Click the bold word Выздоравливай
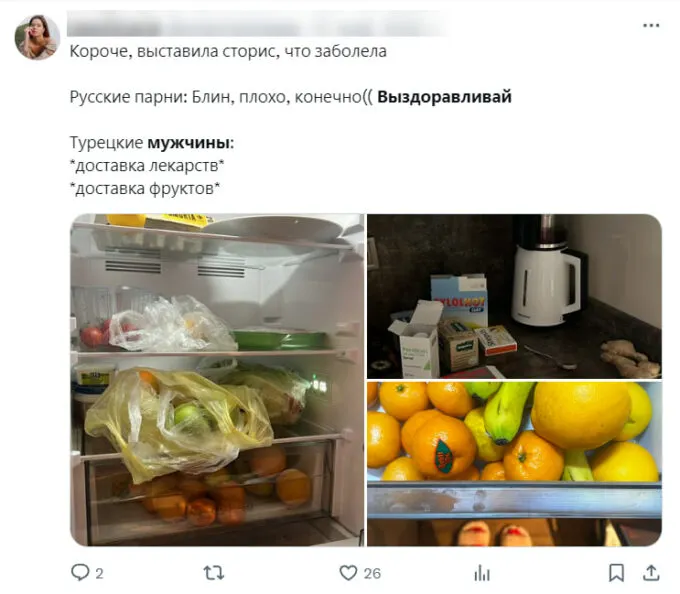Viewport: 680px width, 594px height. 445,97
